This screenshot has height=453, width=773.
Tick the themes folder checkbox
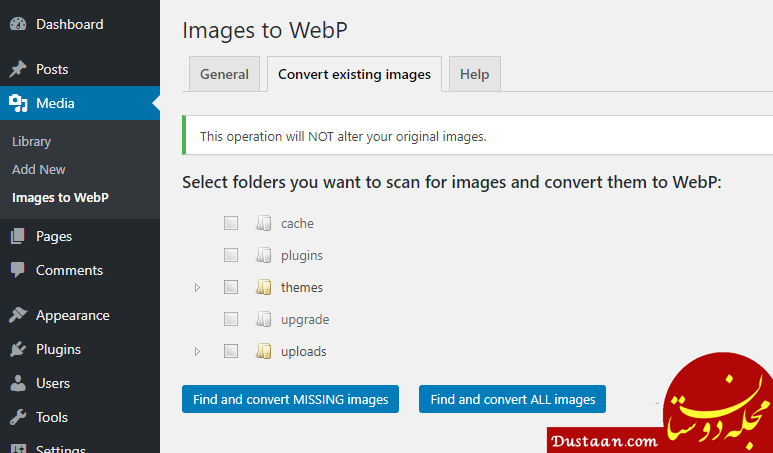[231, 287]
